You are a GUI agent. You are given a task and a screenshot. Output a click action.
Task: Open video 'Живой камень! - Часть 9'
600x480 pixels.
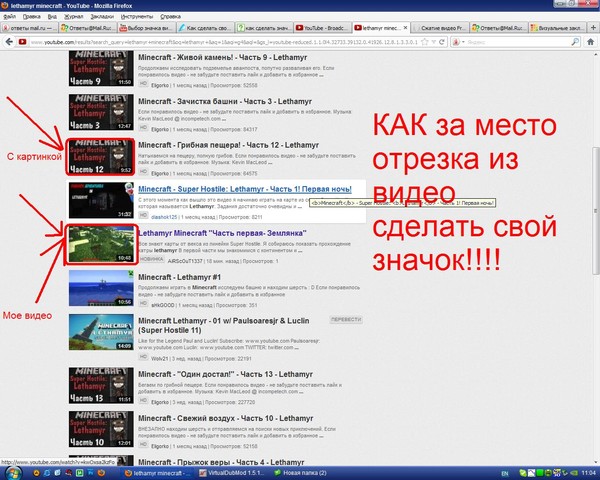[x=222, y=57]
